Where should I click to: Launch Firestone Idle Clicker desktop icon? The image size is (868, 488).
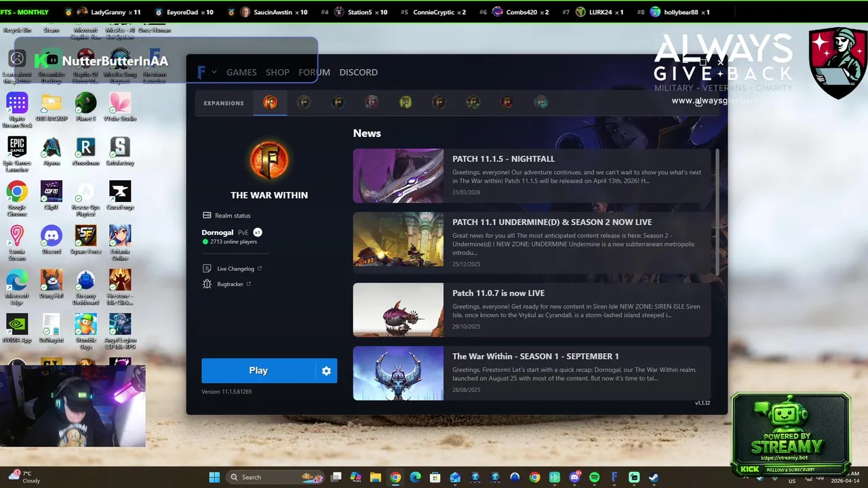120,287
